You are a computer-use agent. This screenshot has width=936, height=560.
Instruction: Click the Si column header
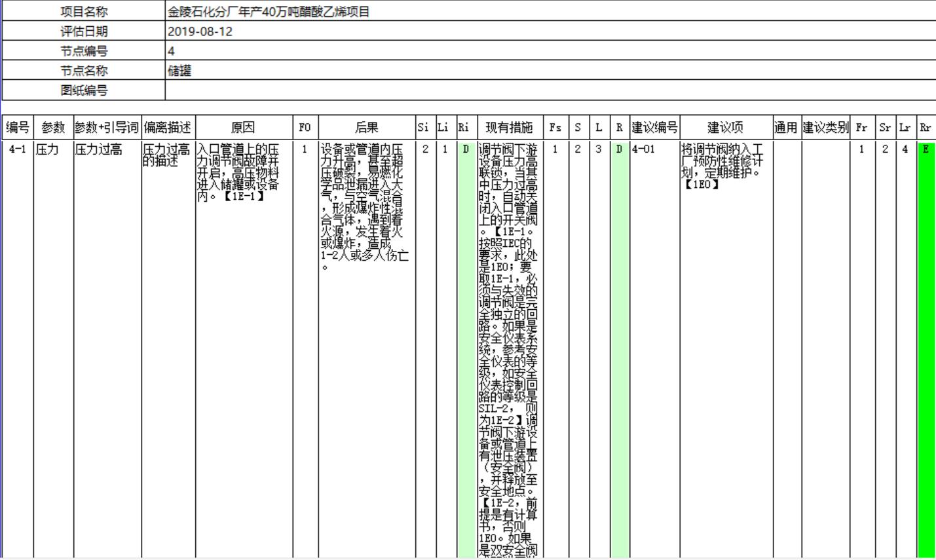pos(425,128)
